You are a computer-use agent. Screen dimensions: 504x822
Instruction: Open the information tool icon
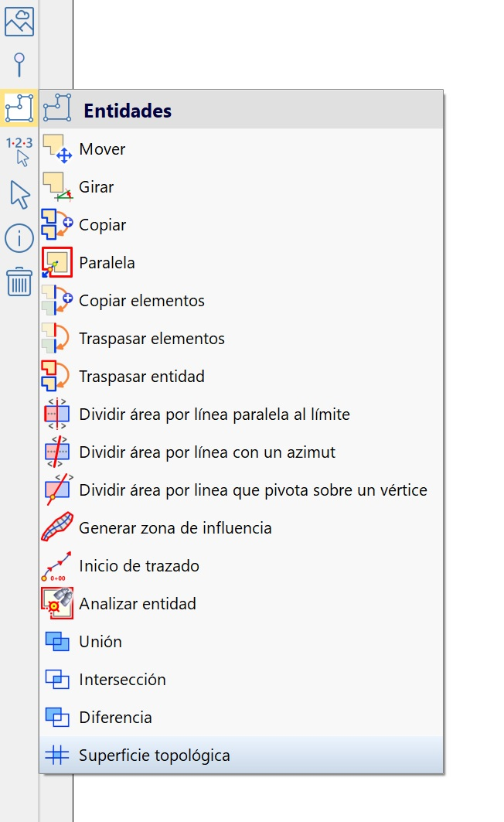pos(19,237)
